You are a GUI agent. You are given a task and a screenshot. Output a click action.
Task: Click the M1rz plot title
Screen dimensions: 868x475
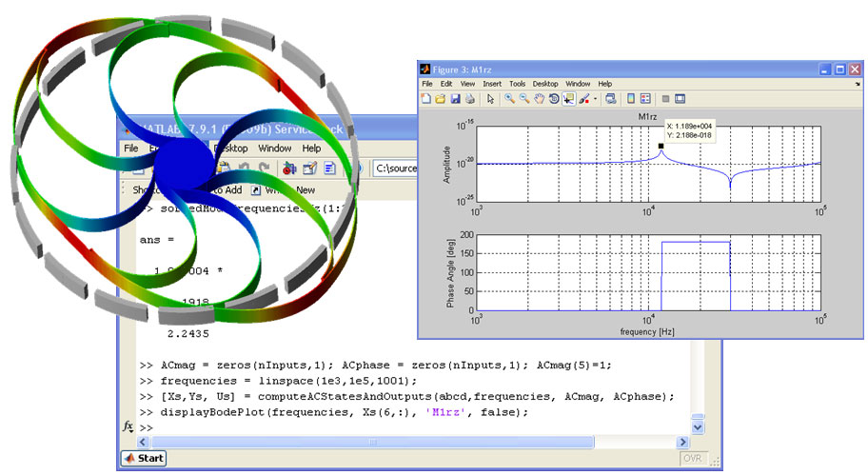pos(647,116)
